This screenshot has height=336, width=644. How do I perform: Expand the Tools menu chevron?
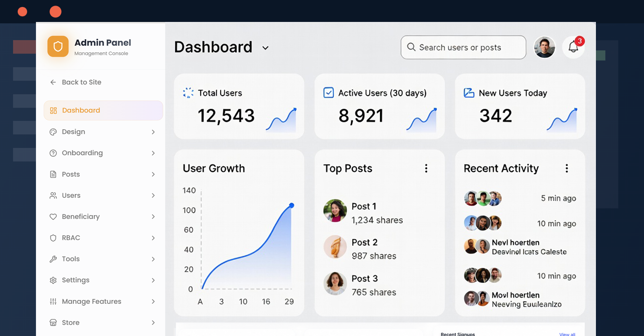coord(153,259)
